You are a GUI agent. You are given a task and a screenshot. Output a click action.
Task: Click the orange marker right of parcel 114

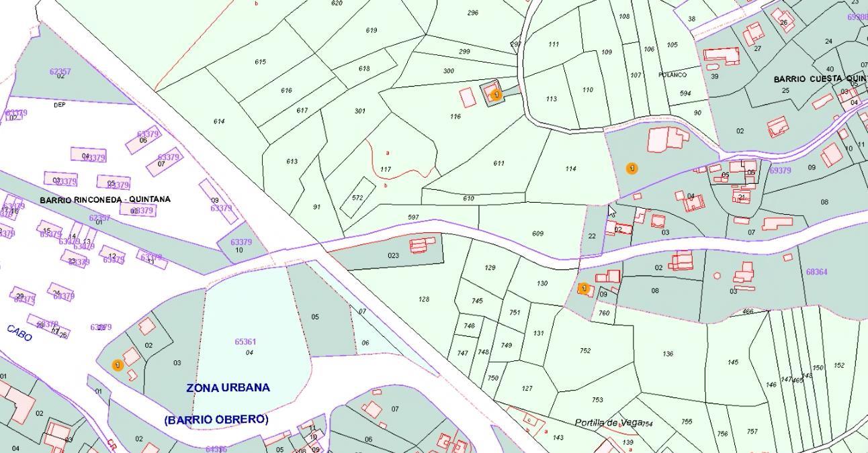(632, 168)
